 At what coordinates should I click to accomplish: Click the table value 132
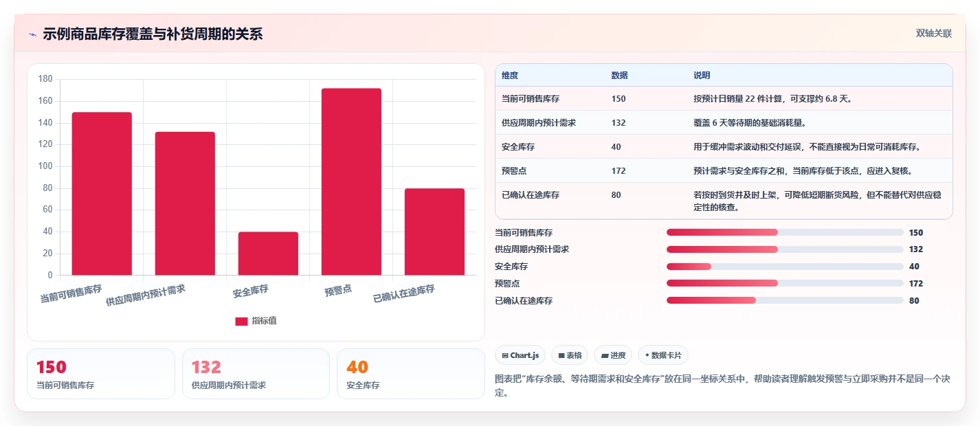[x=619, y=123]
